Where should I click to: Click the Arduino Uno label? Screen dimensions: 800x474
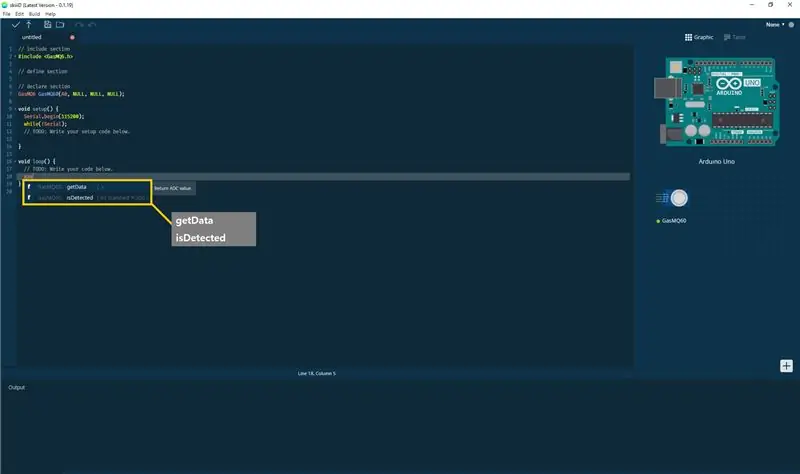(716, 161)
